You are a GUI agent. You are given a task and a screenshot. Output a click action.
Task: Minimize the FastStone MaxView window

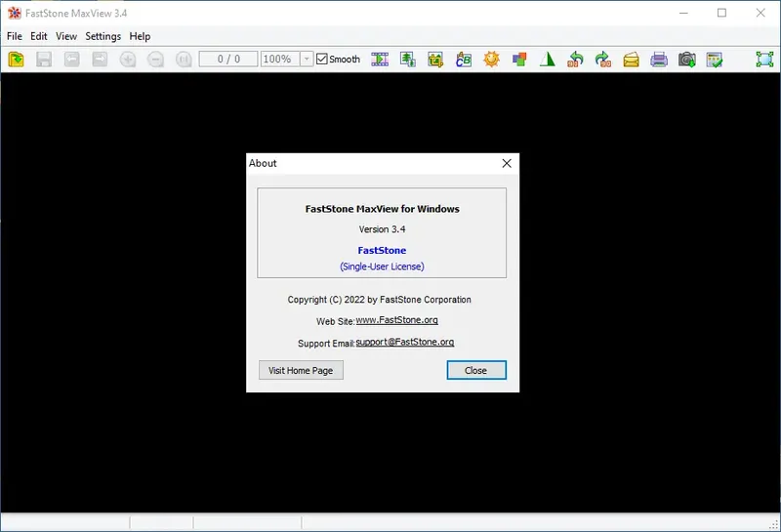point(683,13)
